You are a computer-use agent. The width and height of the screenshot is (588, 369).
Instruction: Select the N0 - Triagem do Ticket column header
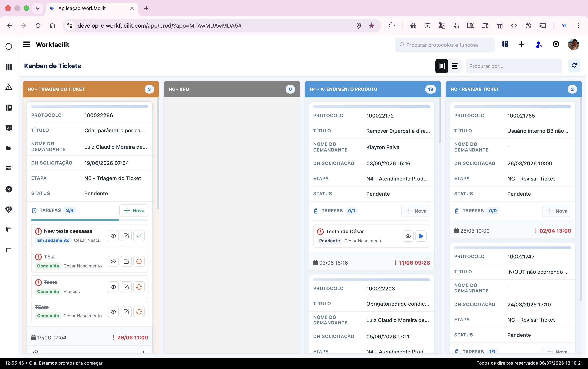[91, 89]
